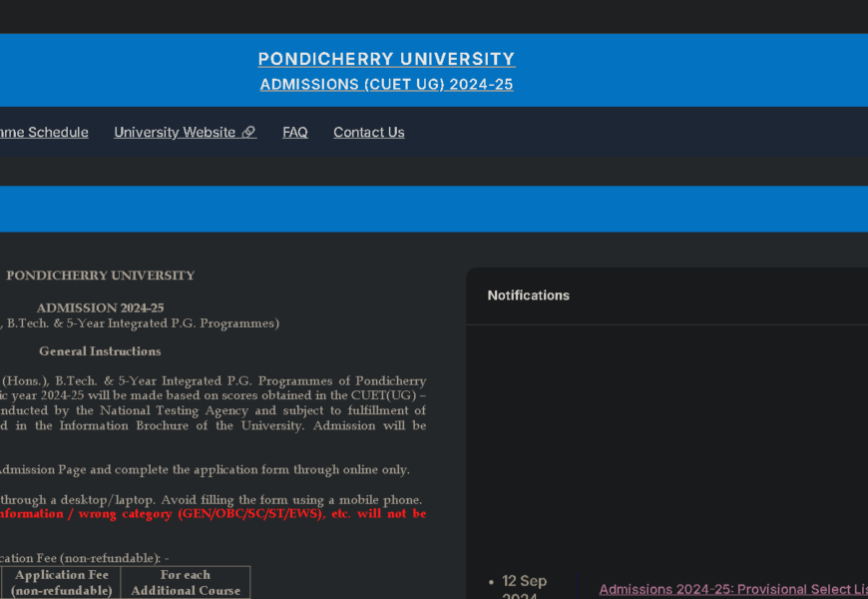
Task: Open the Pondicherry University title link
Action: pos(386,59)
